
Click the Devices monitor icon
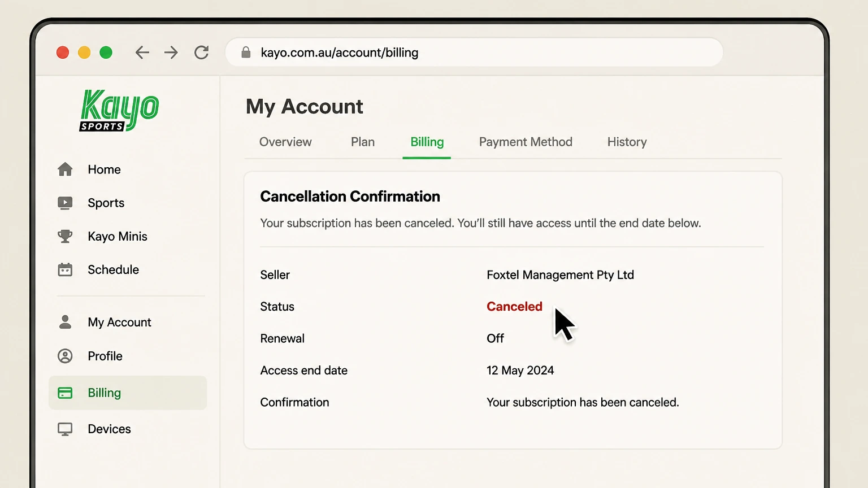(65, 429)
